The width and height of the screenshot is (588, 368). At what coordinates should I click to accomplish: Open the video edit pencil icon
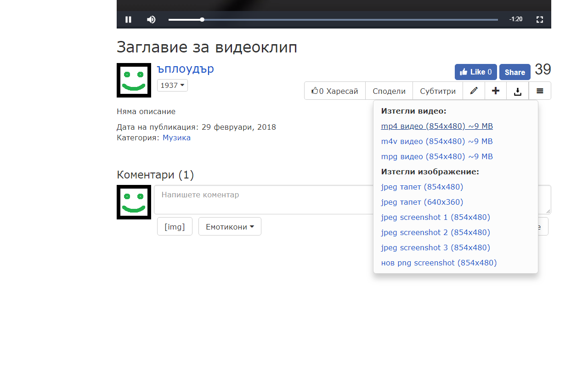[x=474, y=91]
